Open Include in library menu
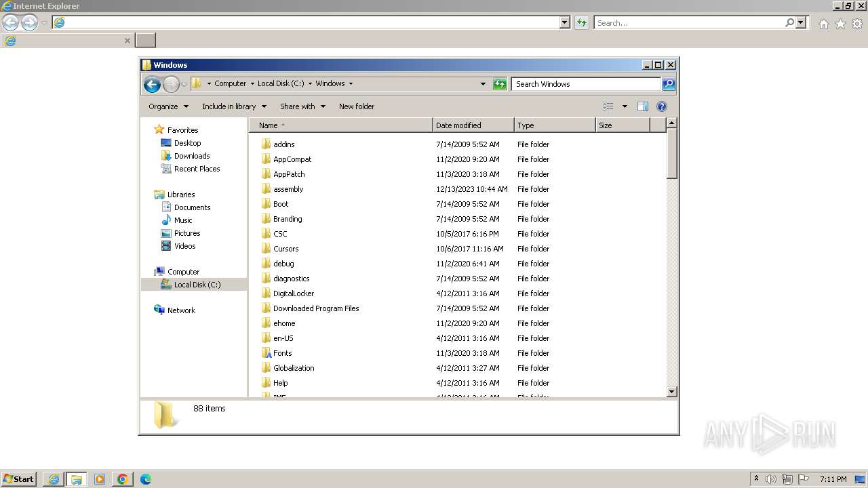Image resolution: width=868 pixels, height=488 pixels. click(x=234, y=106)
